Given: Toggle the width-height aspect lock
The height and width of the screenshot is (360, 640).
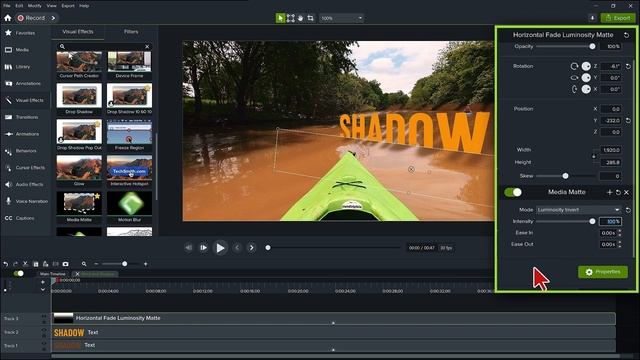Looking at the screenshot, I should [x=594, y=156].
